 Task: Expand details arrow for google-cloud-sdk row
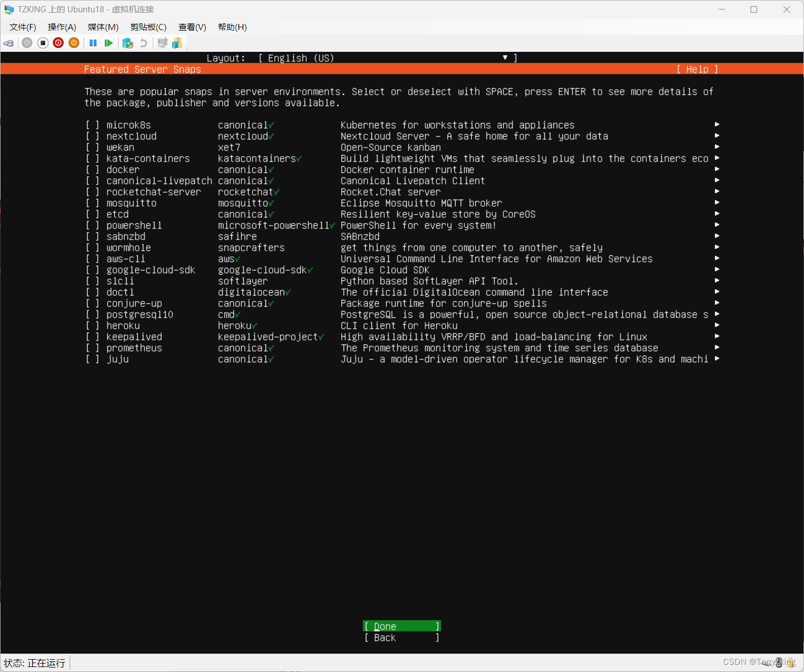[x=717, y=270]
